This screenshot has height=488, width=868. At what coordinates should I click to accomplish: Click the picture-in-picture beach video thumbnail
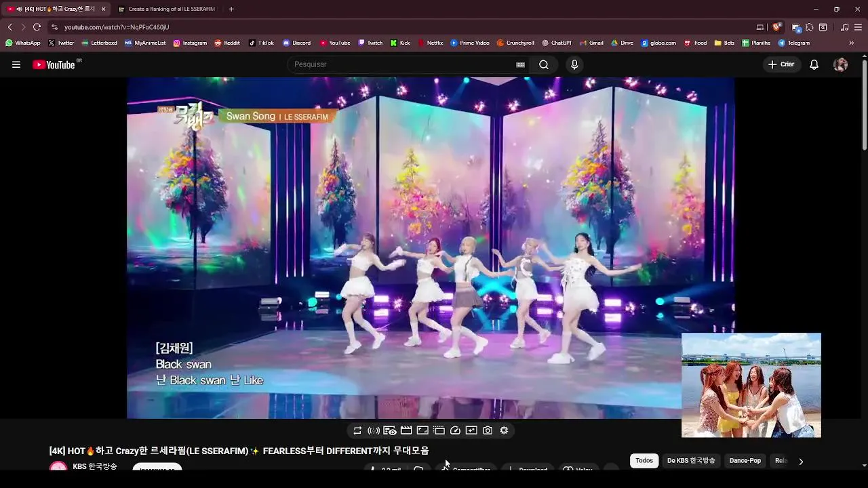pos(751,385)
